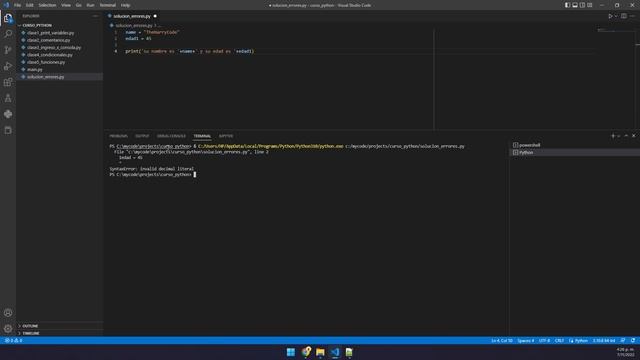Click the Ln 4 Col cursor position

coord(502,340)
